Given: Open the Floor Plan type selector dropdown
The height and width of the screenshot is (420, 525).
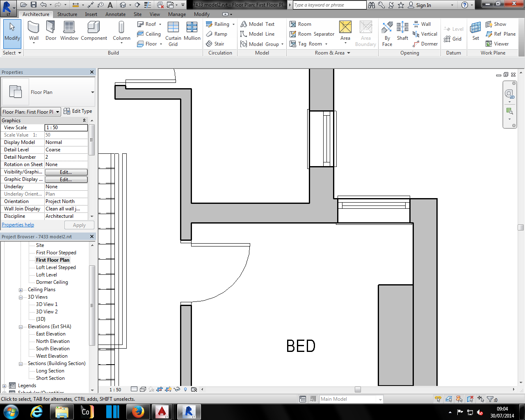Looking at the screenshot, I should coord(91,92).
